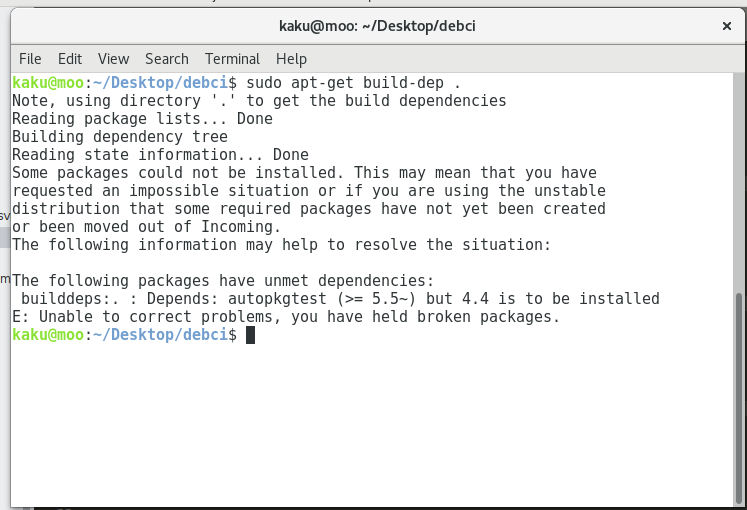Viewport: 747px width, 510px height.
Task: Click the empty terminal area below the prompt
Action: point(372,424)
